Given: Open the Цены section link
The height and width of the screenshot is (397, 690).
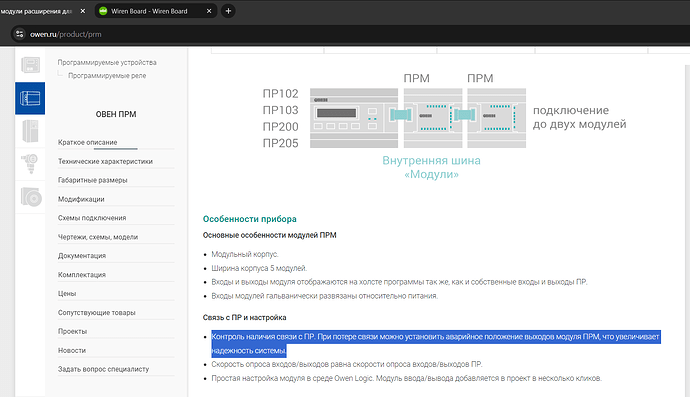Looking at the screenshot, I should [67, 294].
